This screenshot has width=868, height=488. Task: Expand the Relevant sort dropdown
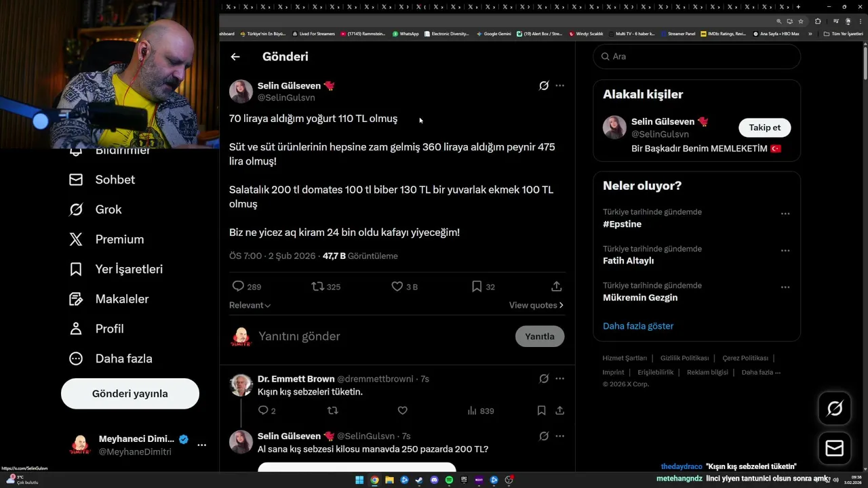click(250, 305)
